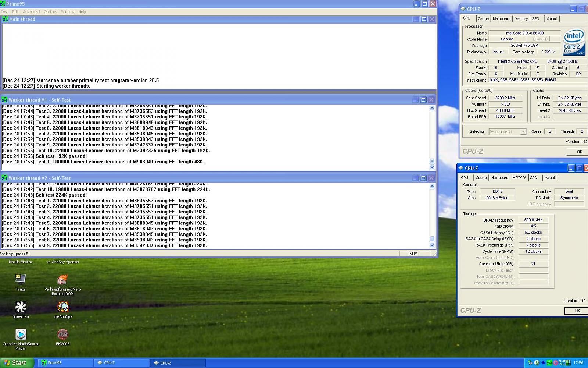588x368 pixels.
Task: Click the Intel Core 2 Duo logo in CPU-Z
Action: coord(574,42)
